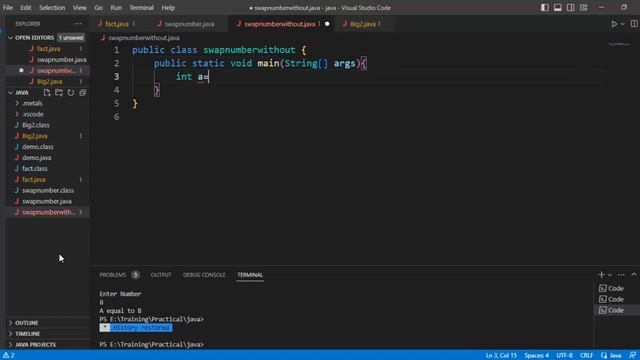Viewport: 640px width, 360px height.
Task: Collapse all folders in the JAVA explorer
Action: pyautogui.click(x=82, y=93)
